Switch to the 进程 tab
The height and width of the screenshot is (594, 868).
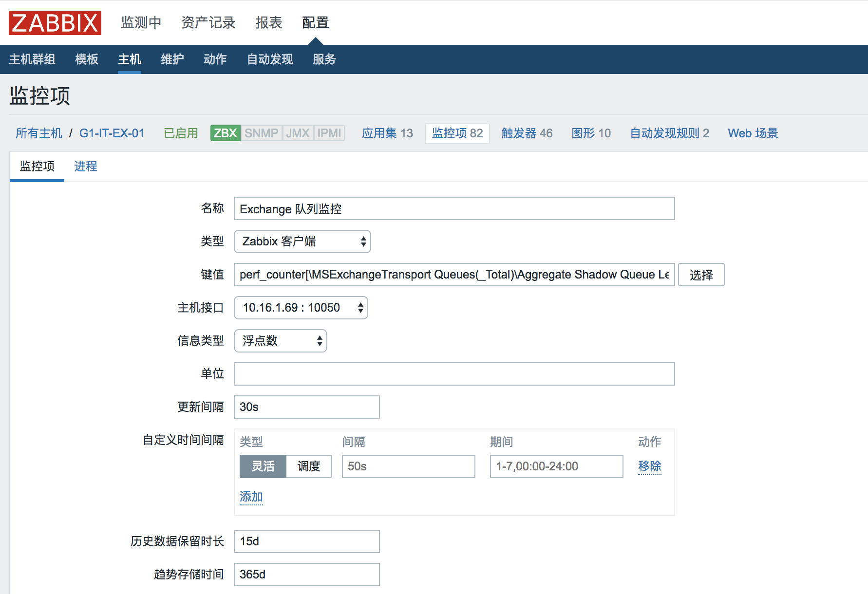coord(86,167)
